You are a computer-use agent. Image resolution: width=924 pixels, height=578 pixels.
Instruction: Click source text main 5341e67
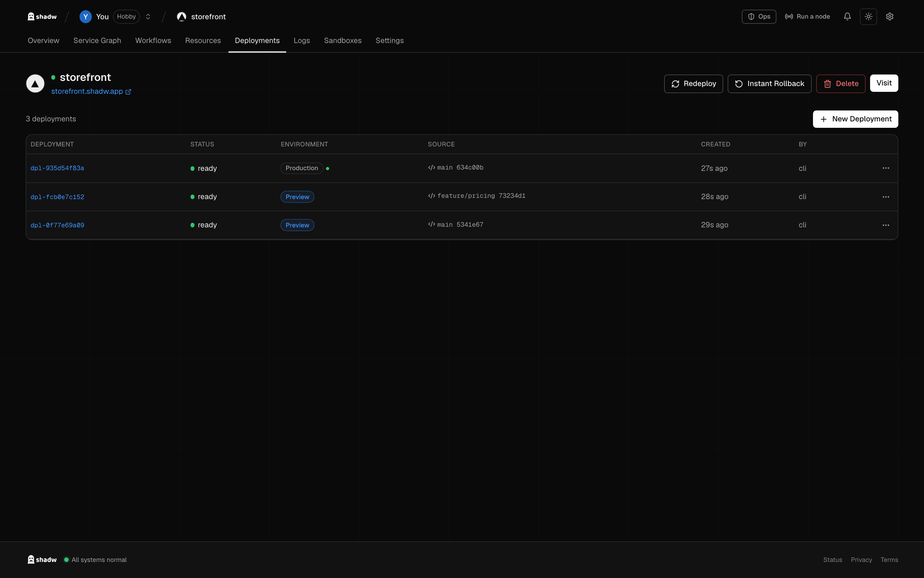pos(460,225)
